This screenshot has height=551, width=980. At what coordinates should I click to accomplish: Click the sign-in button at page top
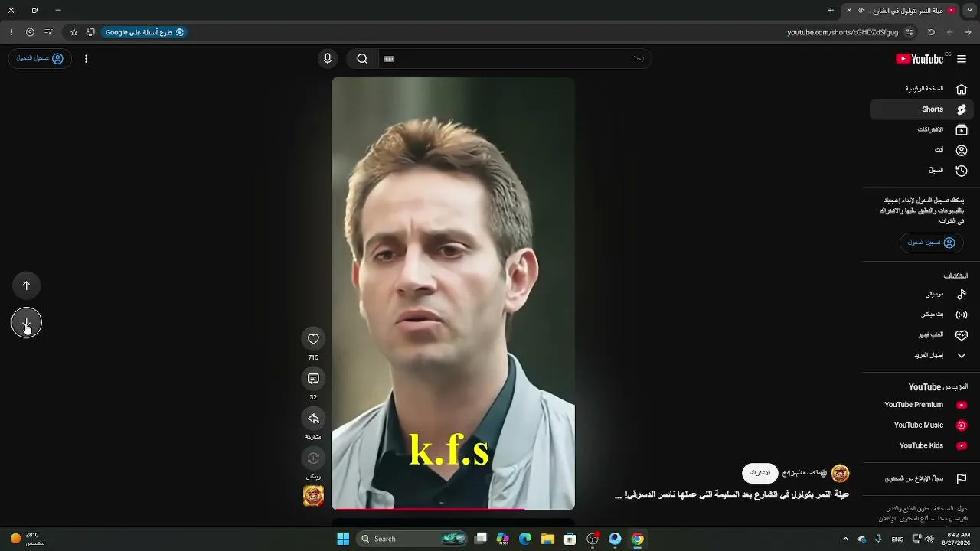click(40, 59)
